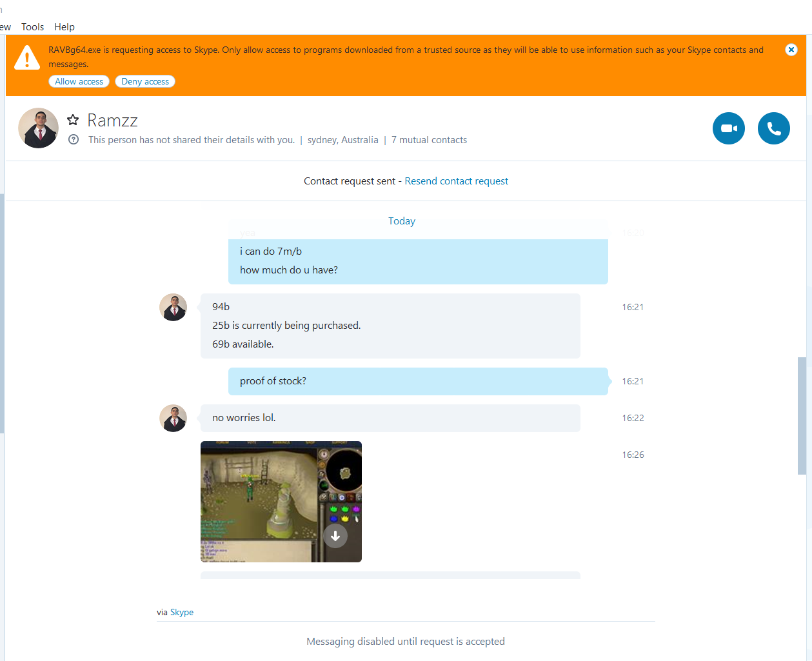The image size is (812, 661).
Task: Open the Help menu
Action: (64, 27)
